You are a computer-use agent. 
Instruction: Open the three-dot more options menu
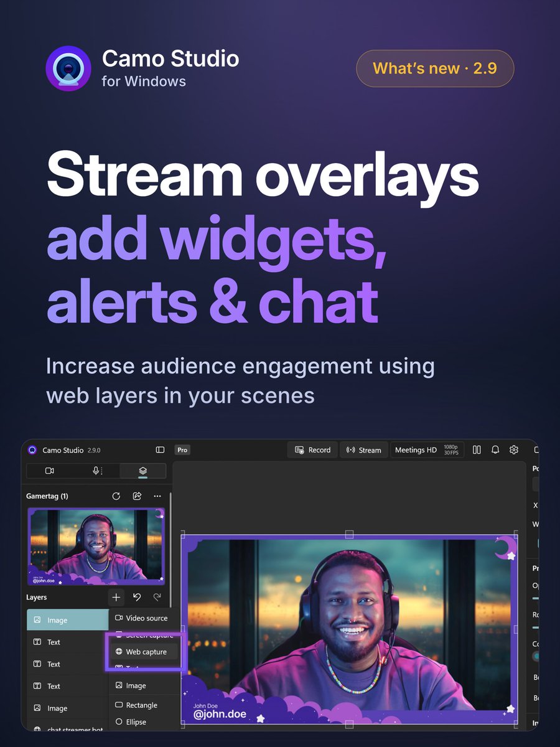pos(157,496)
